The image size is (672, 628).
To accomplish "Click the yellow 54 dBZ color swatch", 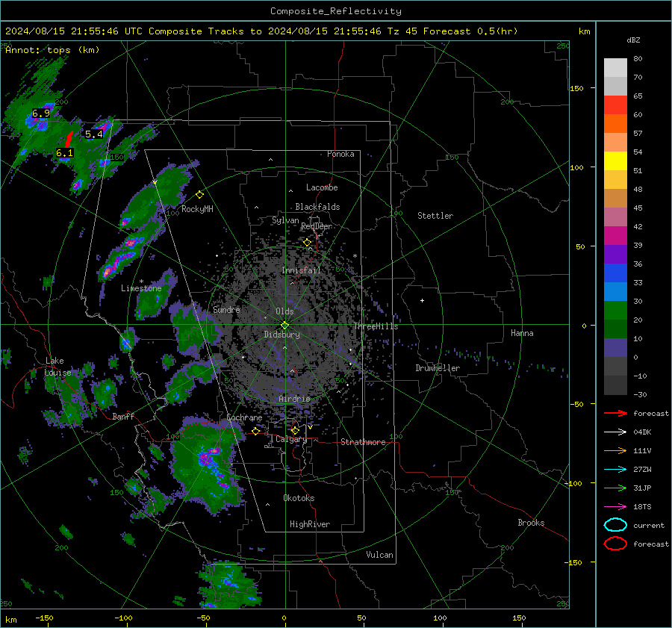I will pyautogui.click(x=615, y=161).
